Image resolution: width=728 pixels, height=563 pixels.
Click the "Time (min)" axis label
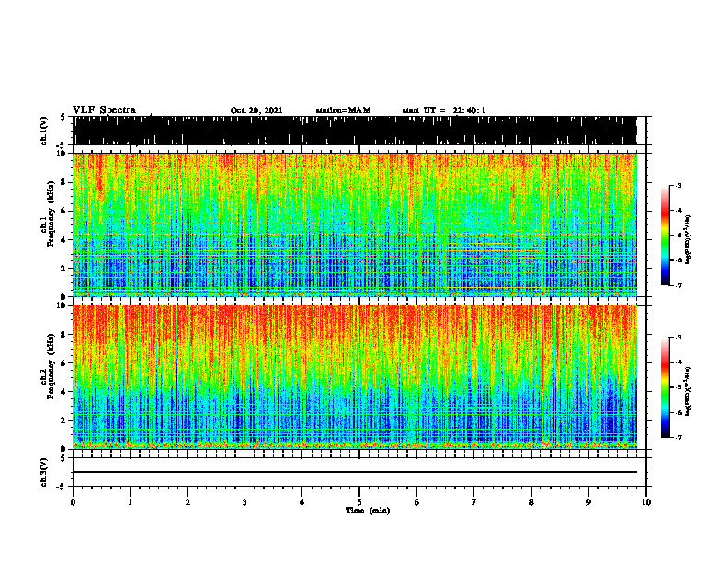click(368, 511)
